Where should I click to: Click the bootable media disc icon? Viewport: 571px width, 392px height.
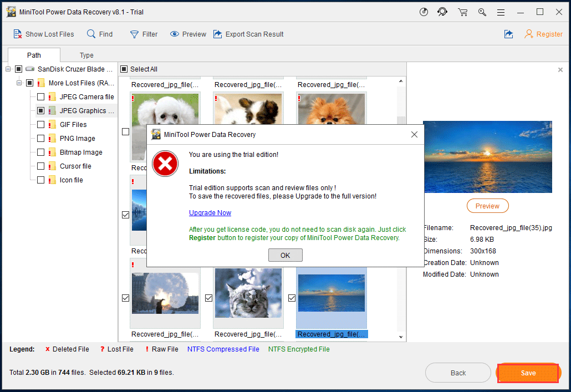point(424,12)
